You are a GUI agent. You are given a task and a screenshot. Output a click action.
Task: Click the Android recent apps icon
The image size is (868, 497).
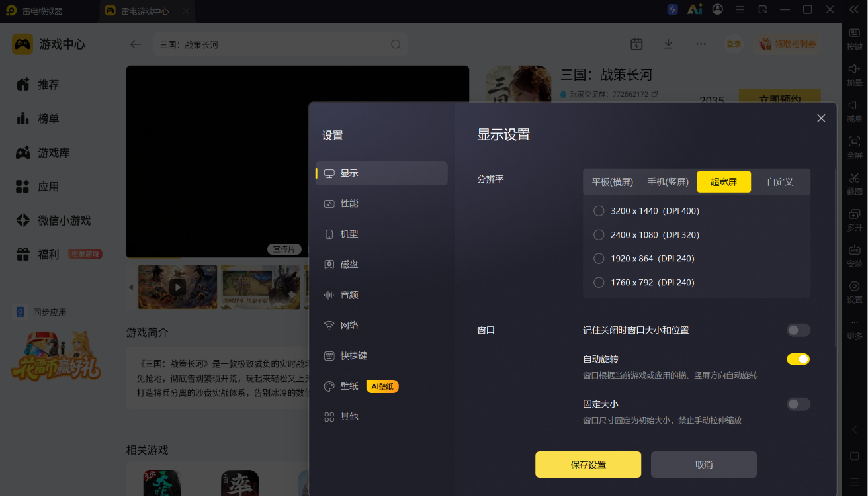855,483
